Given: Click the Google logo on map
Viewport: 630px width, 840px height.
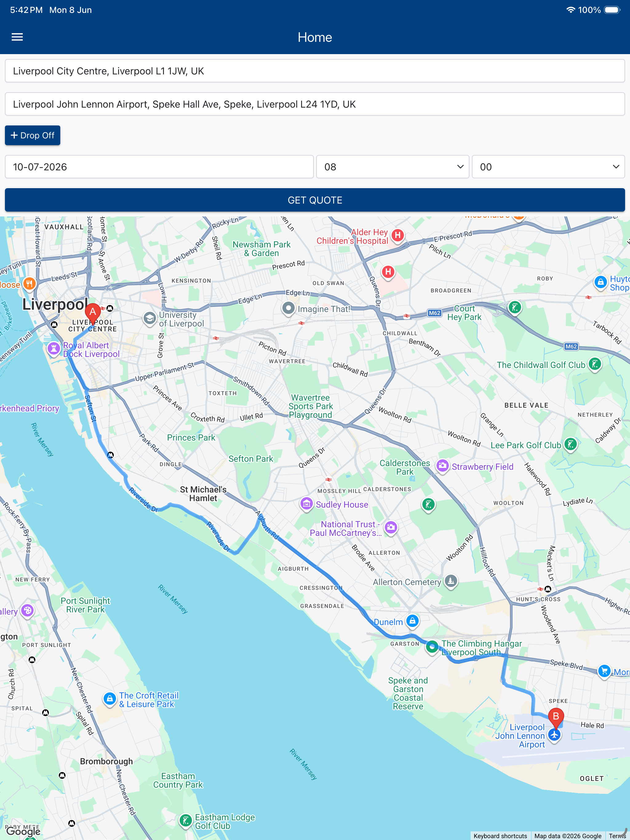Looking at the screenshot, I should [x=23, y=832].
